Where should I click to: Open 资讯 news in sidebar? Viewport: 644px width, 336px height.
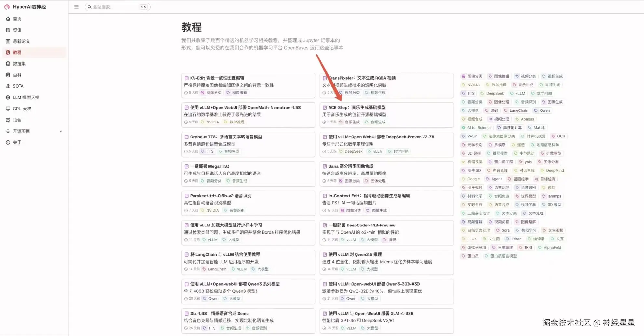pyautogui.click(x=34, y=30)
